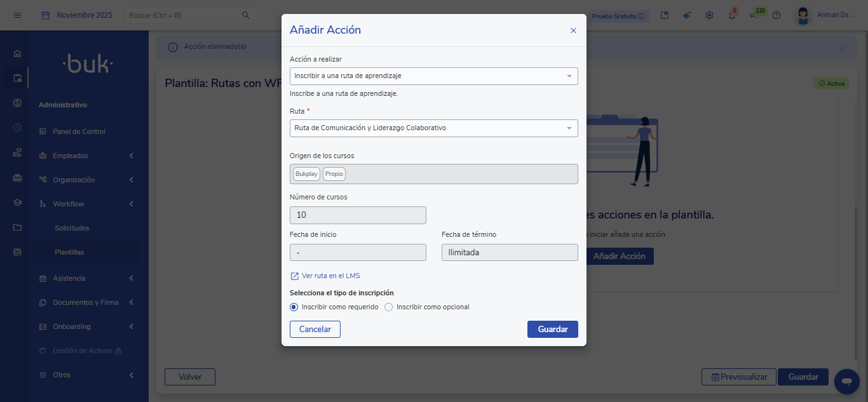The height and width of the screenshot is (402, 868).
Task: Expand the Ruta selection dropdown
Action: 433,128
